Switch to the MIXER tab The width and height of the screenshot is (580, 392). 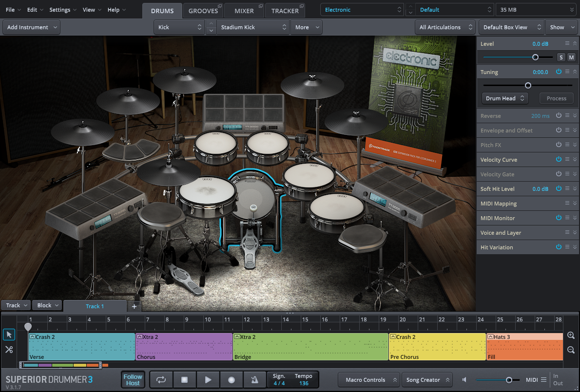[x=244, y=11]
